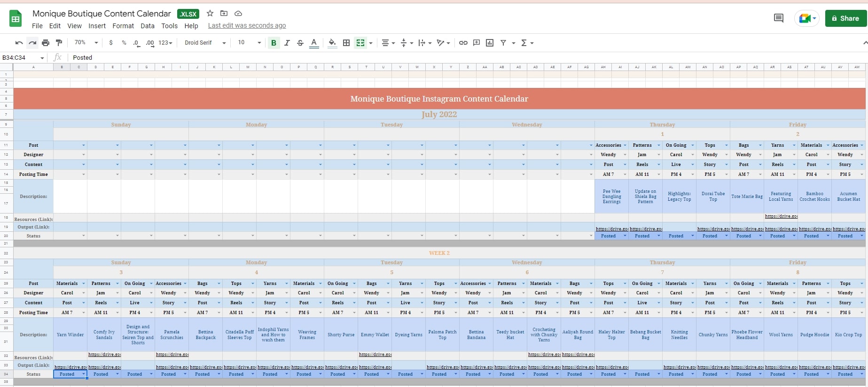Click the Share button
The width and height of the screenshot is (868, 387).
[845, 18]
